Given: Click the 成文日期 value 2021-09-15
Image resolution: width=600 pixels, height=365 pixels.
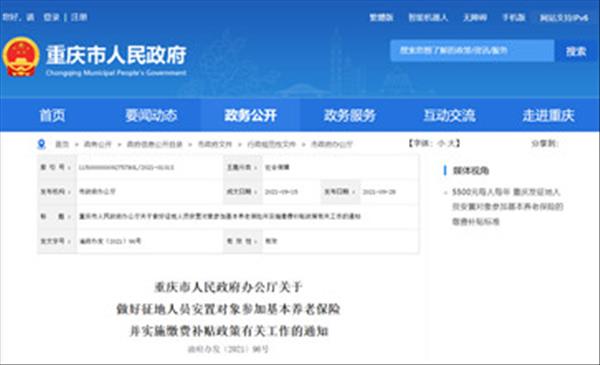Looking at the screenshot, I should click(x=281, y=192).
